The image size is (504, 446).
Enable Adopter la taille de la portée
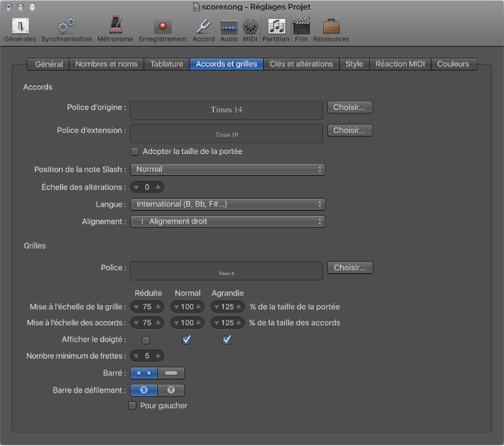pos(135,152)
